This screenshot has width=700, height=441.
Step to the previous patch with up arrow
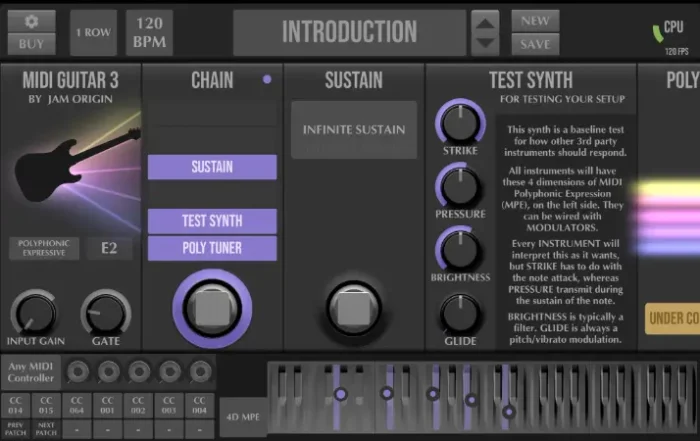[484, 23]
